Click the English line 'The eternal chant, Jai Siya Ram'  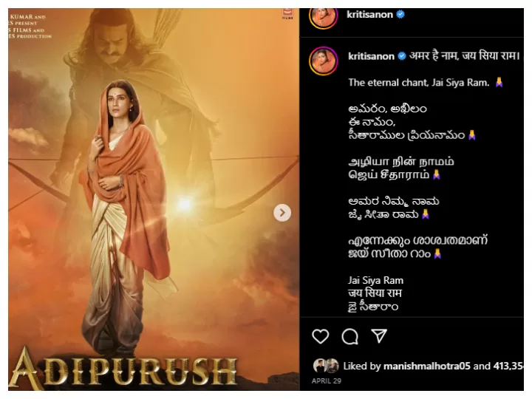419,83
